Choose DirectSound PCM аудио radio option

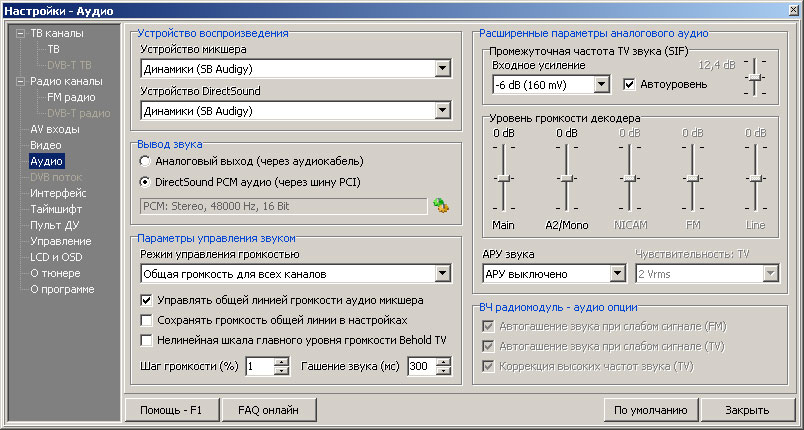click(x=147, y=182)
